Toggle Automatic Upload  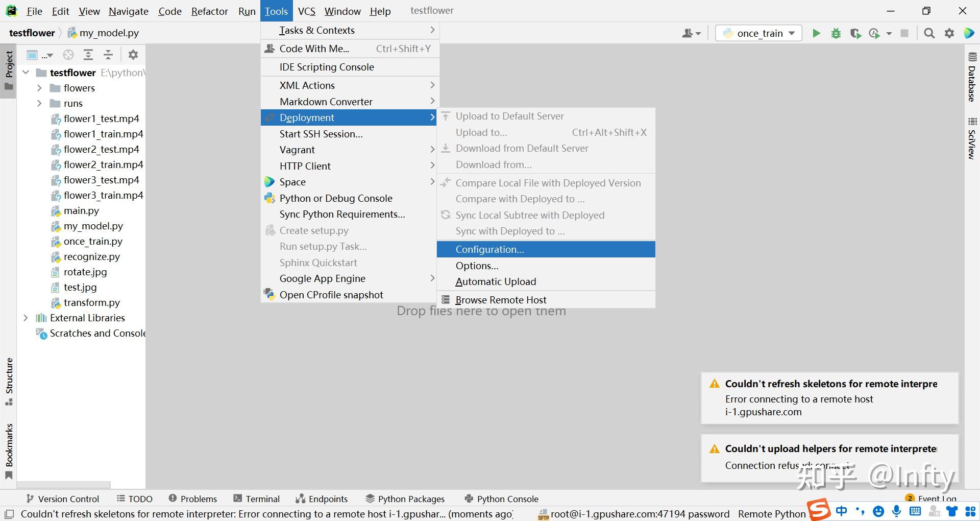point(546,281)
